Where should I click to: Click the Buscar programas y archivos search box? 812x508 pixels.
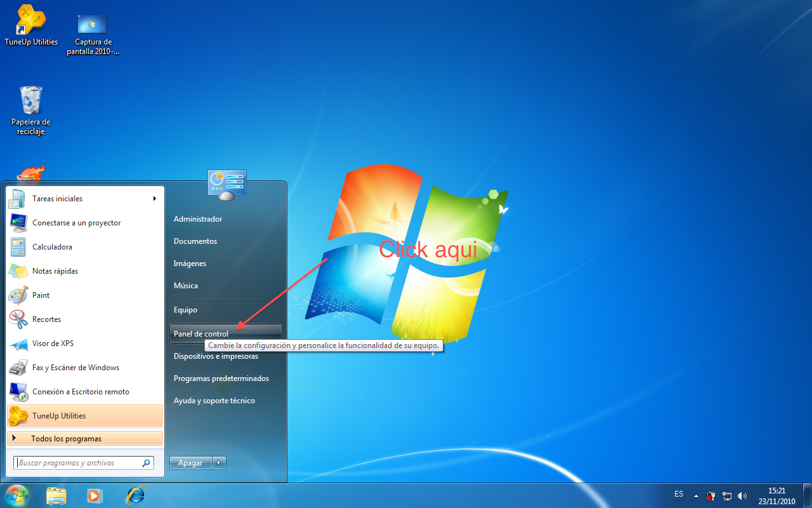coord(83,463)
